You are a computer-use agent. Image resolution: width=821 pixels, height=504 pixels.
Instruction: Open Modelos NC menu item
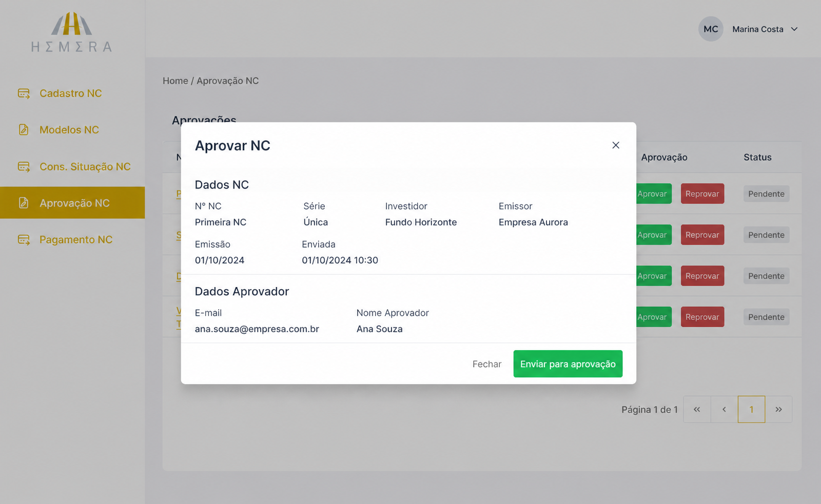point(72,130)
